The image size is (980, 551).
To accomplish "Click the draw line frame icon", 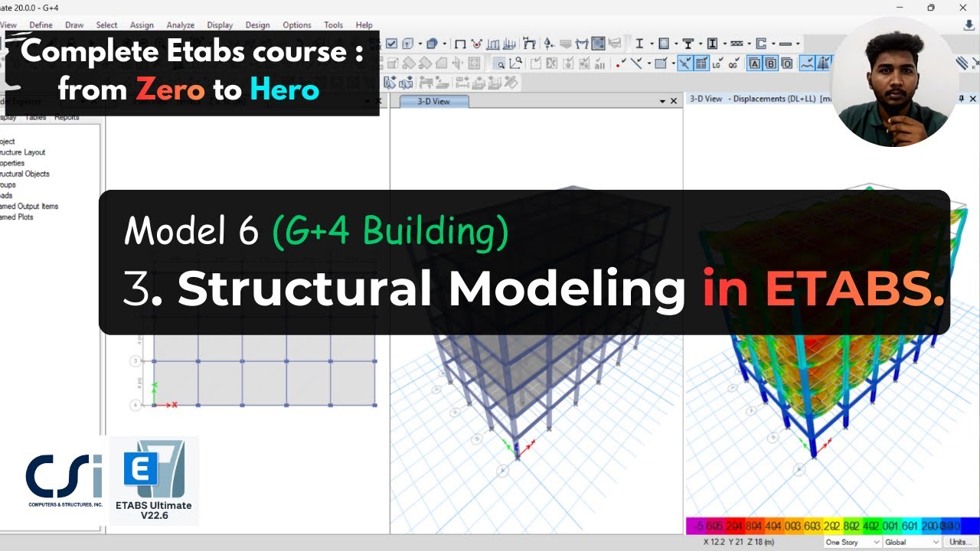I will coord(636,64).
